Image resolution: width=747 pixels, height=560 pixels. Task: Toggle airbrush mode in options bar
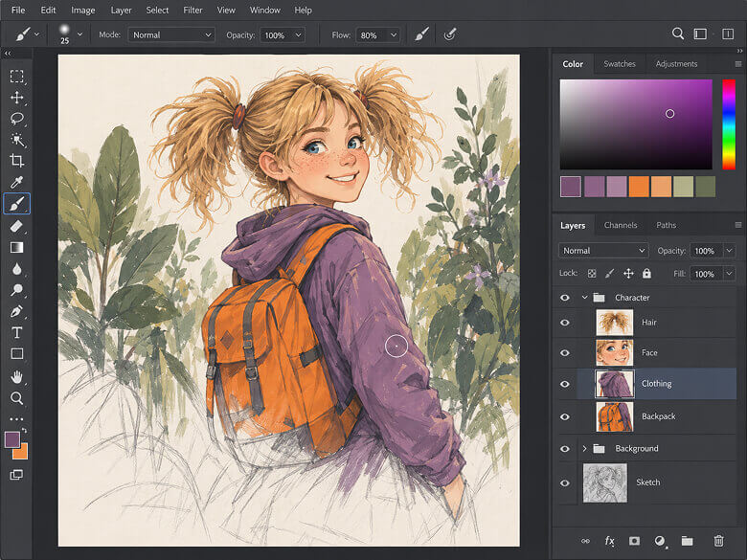click(x=421, y=34)
